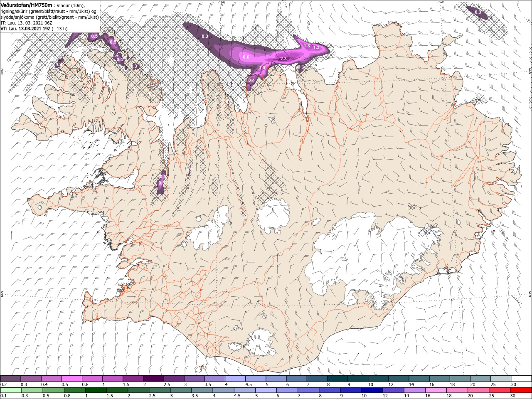Click the Veðurstofan/HM750m title text
The image size is (532, 399).
(x=26, y=5)
